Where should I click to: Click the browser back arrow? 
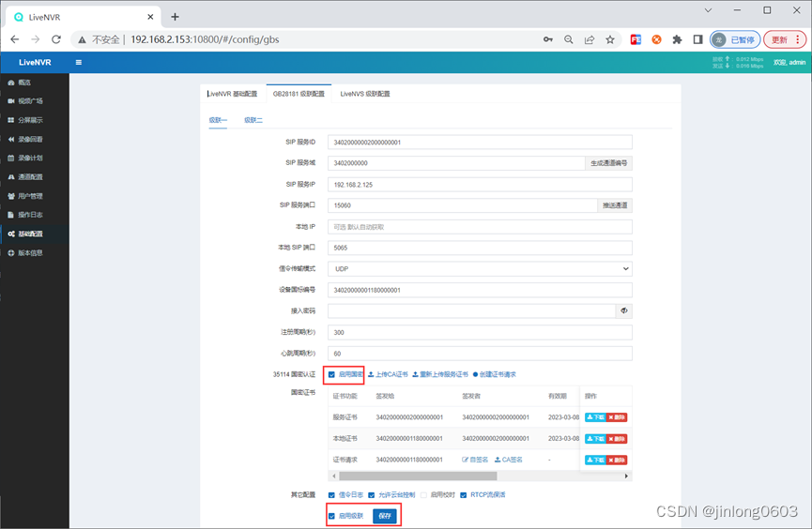click(14, 39)
